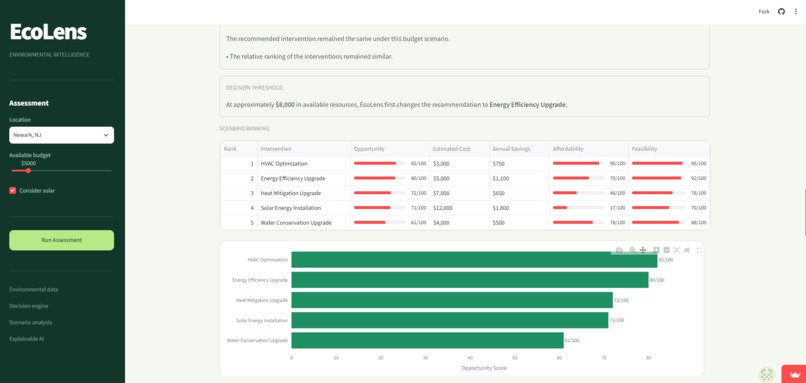Uncheck the Consider solar checkbox

click(13, 191)
